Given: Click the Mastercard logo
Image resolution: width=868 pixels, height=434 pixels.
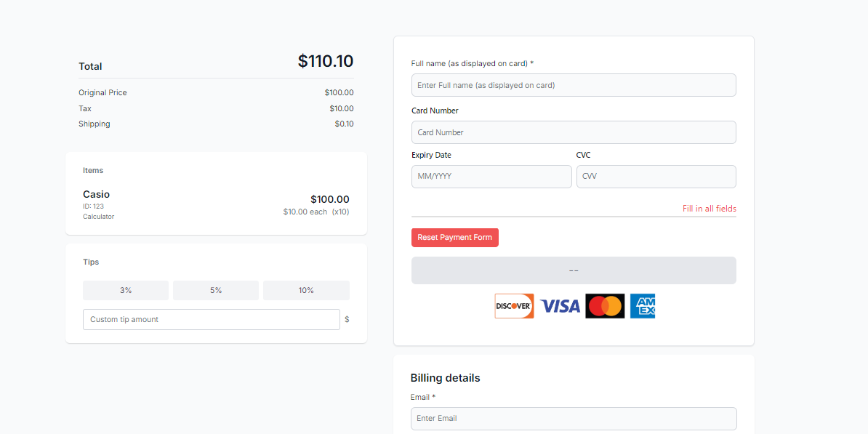Looking at the screenshot, I should point(605,306).
